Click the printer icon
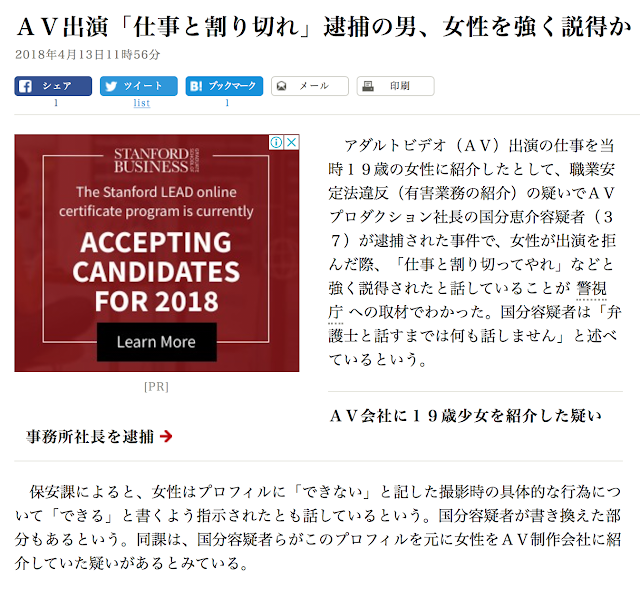This screenshot has width=640, height=589. [x=368, y=86]
